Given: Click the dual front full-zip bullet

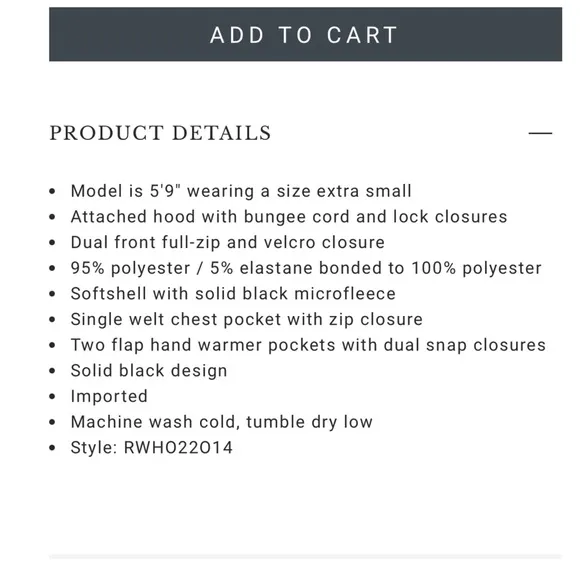Looking at the screenshot, I should click(x=227, y=243).
